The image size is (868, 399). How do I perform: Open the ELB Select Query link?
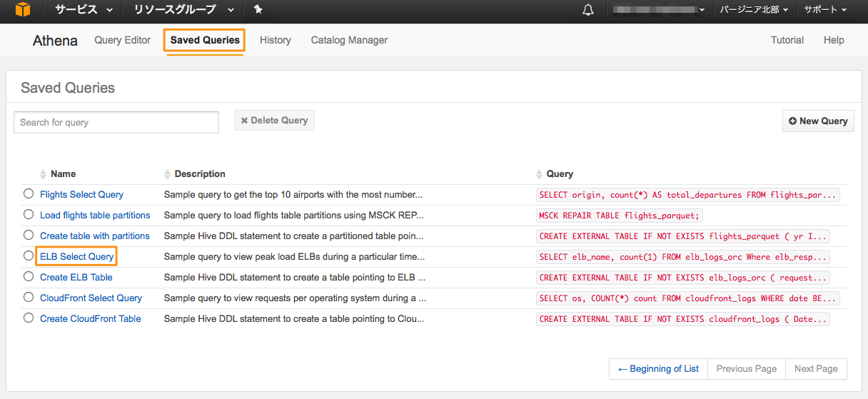coord(76,256)
